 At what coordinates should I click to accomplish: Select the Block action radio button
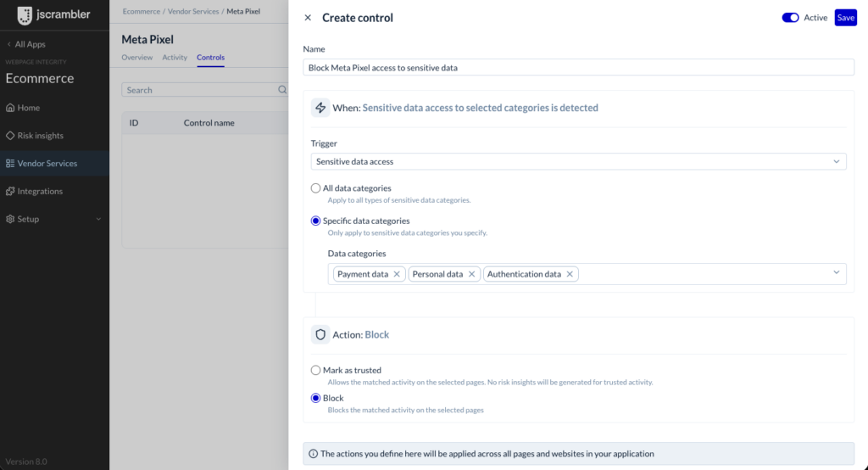coord(315,398)
